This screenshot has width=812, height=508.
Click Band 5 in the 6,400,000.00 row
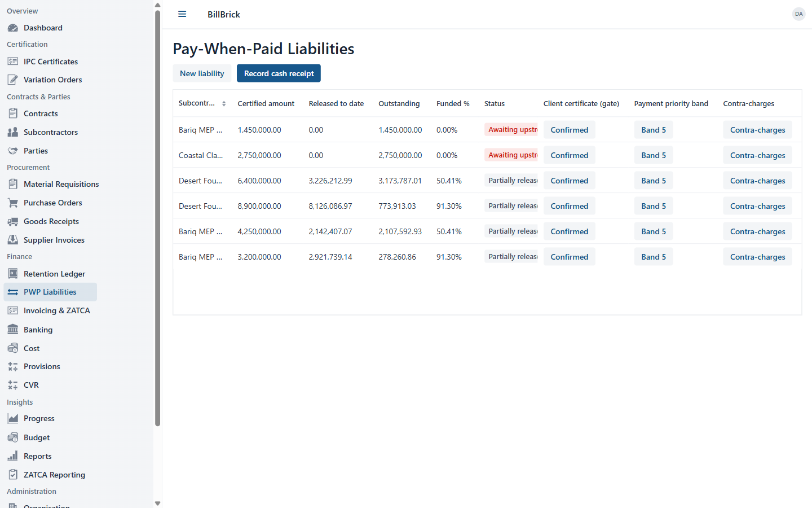point(653,181)
